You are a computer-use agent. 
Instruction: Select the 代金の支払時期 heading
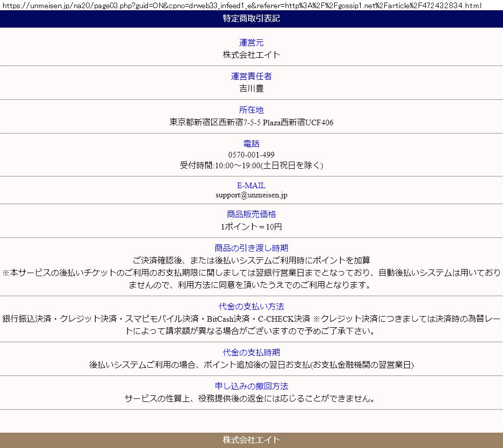(x=251, y=353)
